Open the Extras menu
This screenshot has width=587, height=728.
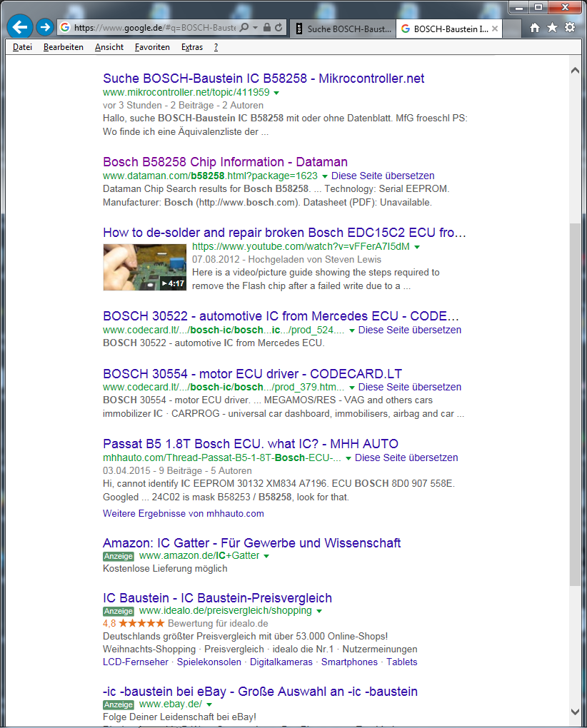pyautogui.click(x=192, y=47)
